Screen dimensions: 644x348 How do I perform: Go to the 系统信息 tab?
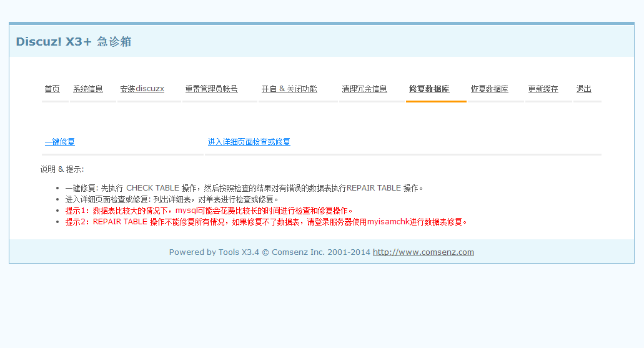(88, 88)
